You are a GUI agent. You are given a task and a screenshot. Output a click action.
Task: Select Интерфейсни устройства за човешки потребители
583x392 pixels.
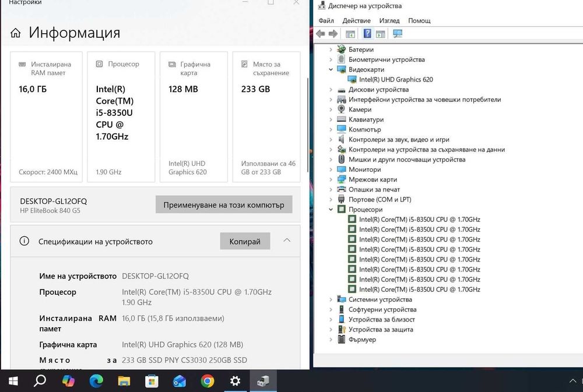pos(424,100)
